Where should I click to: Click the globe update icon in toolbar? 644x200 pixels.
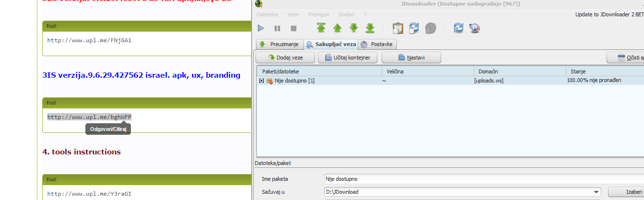pos(475,28)
